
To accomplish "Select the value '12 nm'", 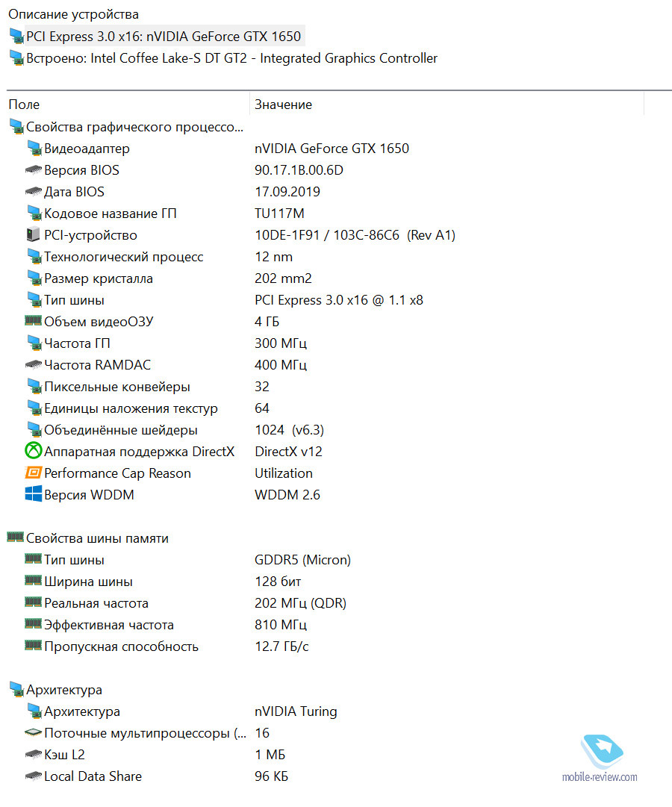I will (273, 257).
